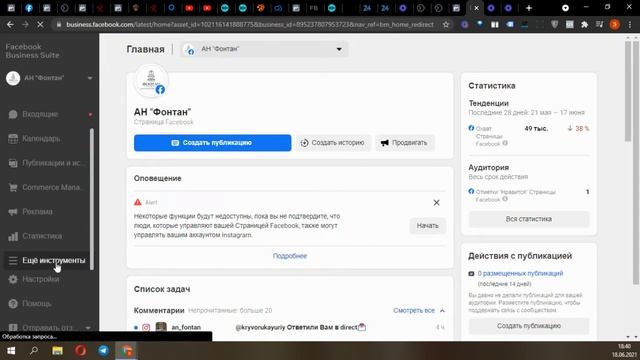Click the orange browser profile avatar
This screenshot has width=640, height=360.
pyautogui.click(x=614, y=24)
